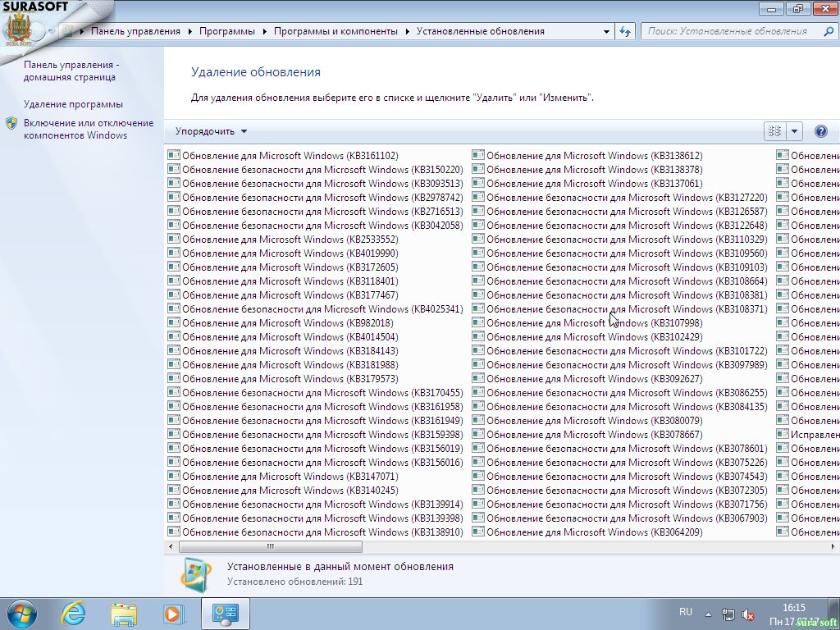Click the icon of update KB982018
Screen dimensions: 840x630
point(174,322)
